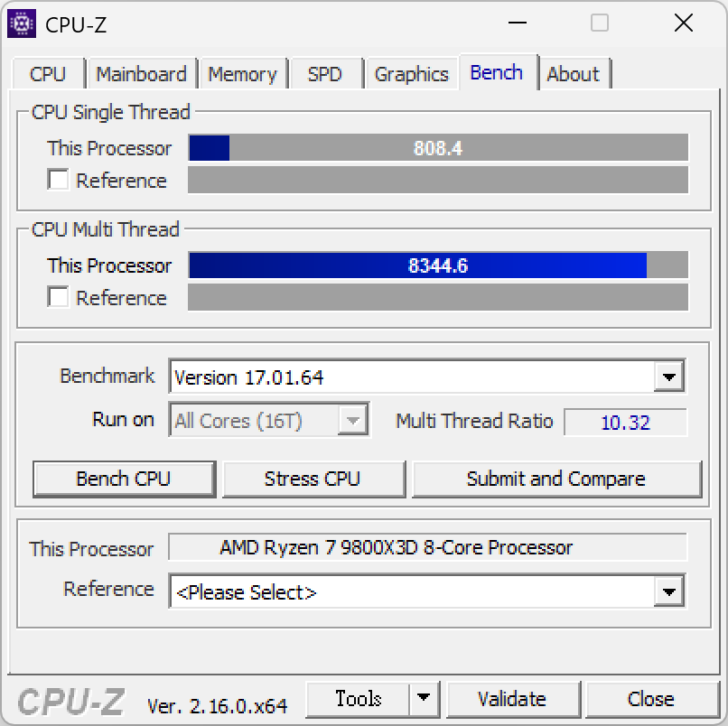Open the Reference processor selection dropdown
728x726 pixels.
[x=669, y=591]
